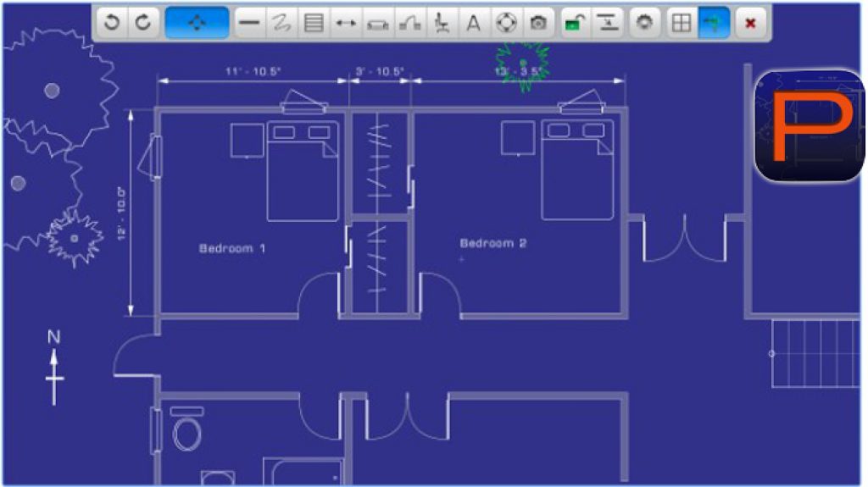This screenshot has height=487, width=868.
Task: Select the hatch lines fill tool
Action: coord(314,23)
